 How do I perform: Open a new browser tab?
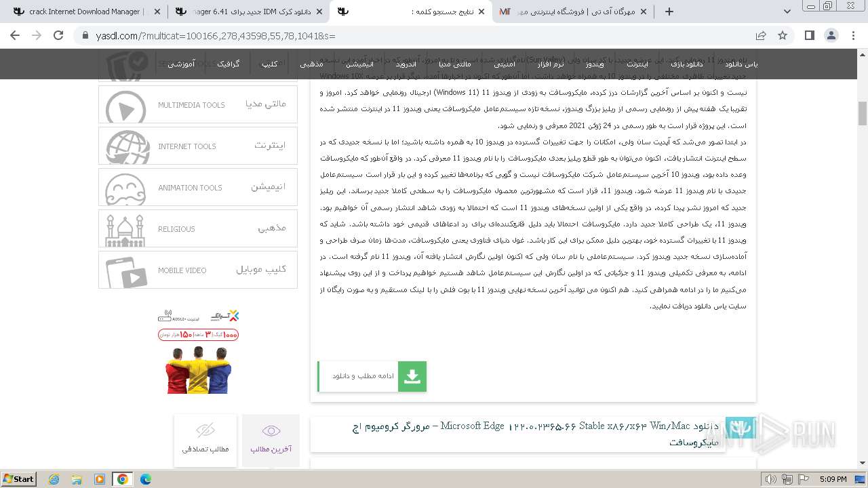tap(669, 12)
